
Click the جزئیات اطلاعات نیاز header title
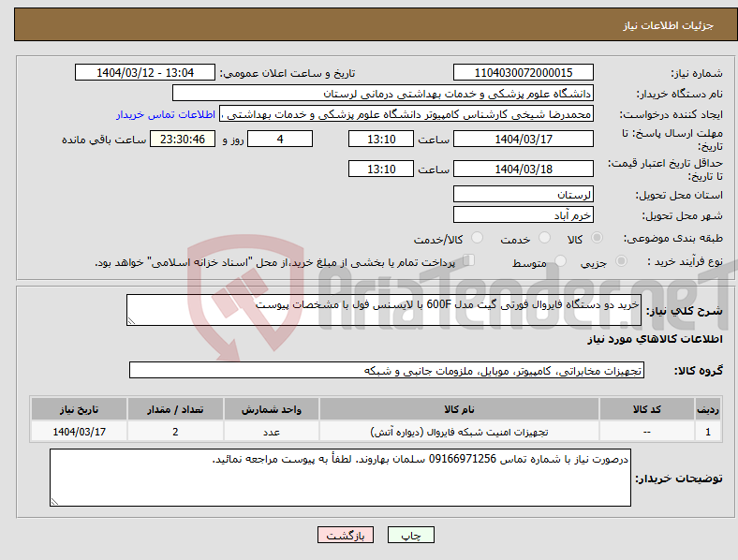coord(669,25)
